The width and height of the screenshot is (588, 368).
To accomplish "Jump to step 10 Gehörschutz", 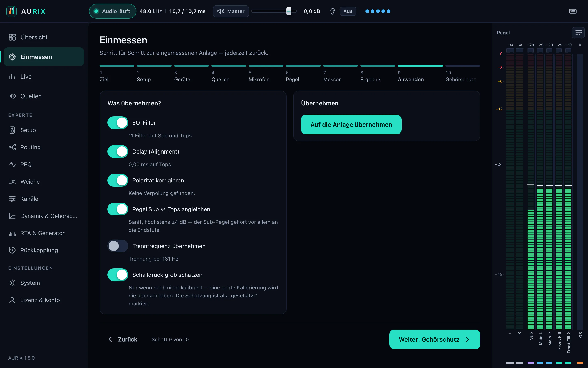I will [463, 74].
